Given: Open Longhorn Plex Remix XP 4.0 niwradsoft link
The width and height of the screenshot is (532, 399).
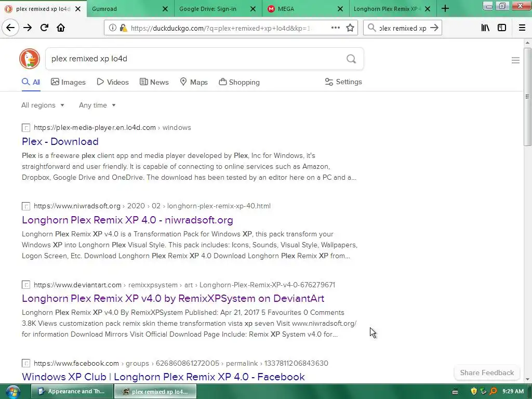Looking at the screenshot, I should pos(127,220).
